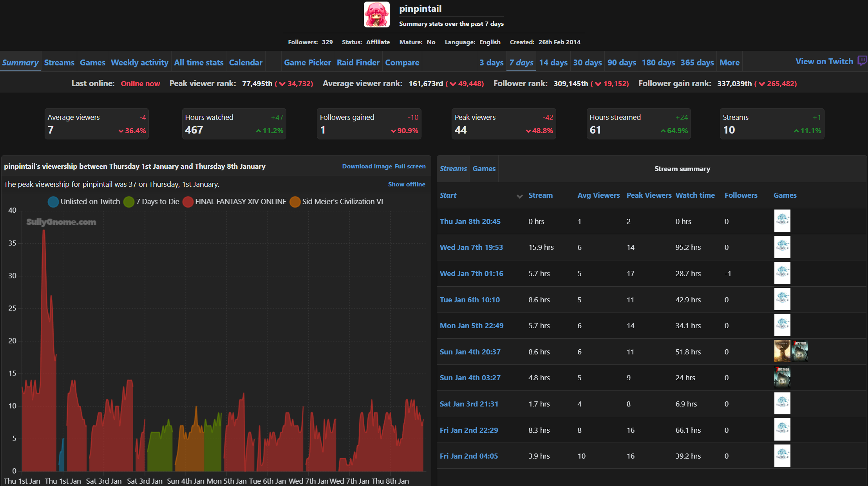Open the More time range menu

[x=729, y=63]
